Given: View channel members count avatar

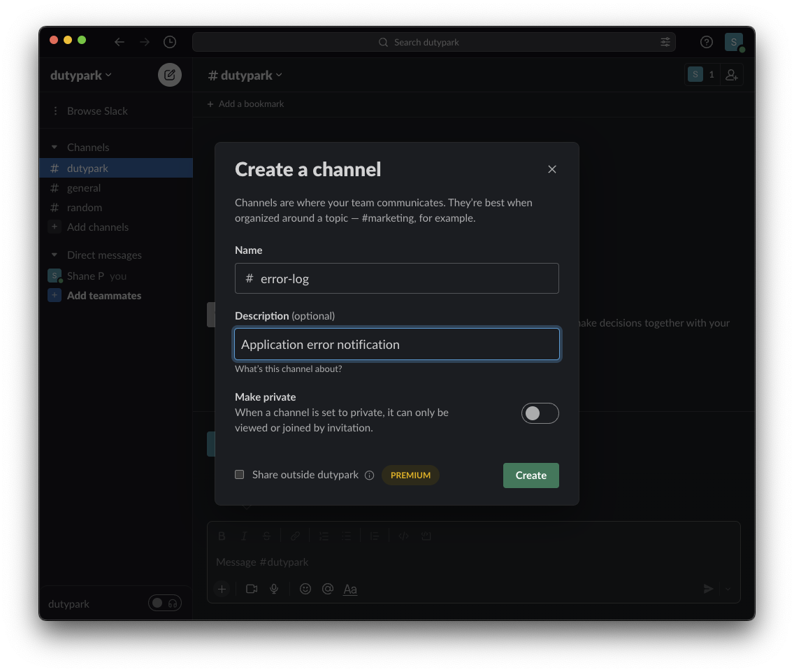Looking at the screenshot, I should tap(695, 75).
